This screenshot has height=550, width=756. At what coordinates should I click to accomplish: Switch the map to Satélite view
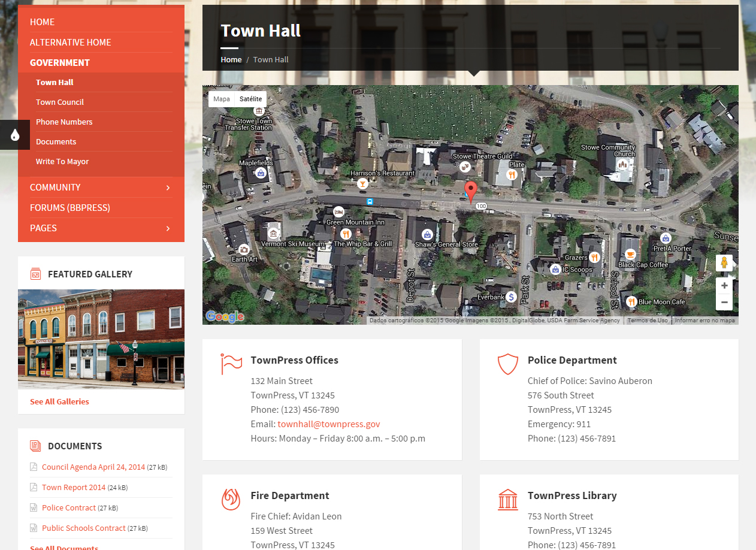pos(250,99)
